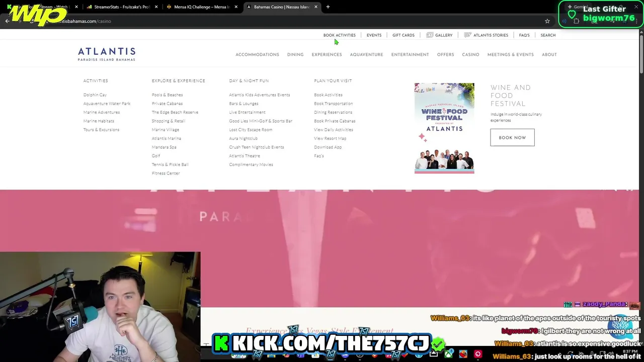Open Atlantis Marina
Screen dimensions: 644x362
click(167, 138)
